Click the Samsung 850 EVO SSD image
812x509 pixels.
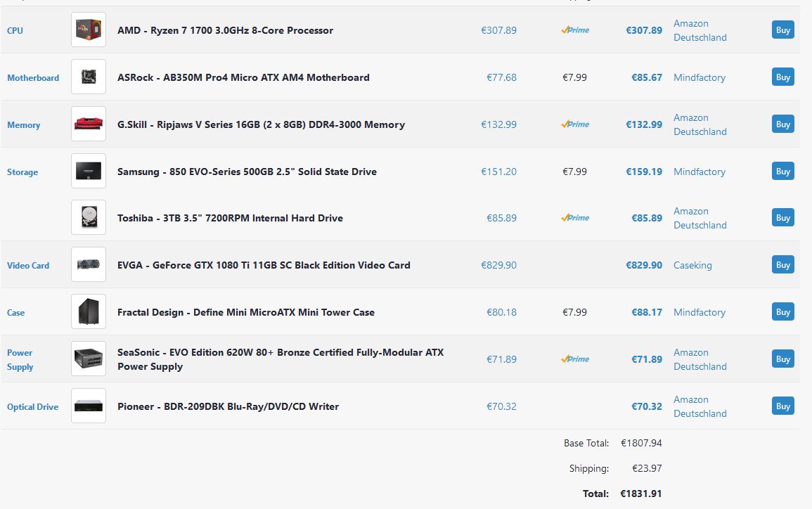tap(89, 172)
